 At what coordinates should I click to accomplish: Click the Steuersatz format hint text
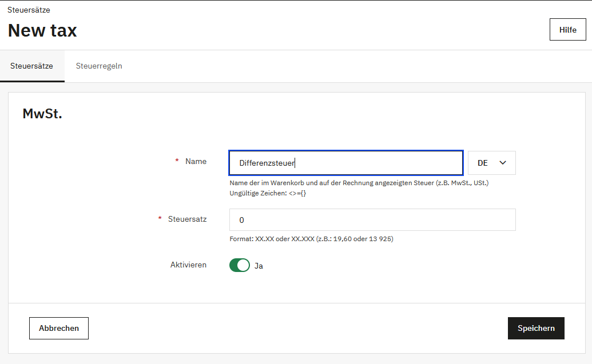pos(311,239)
